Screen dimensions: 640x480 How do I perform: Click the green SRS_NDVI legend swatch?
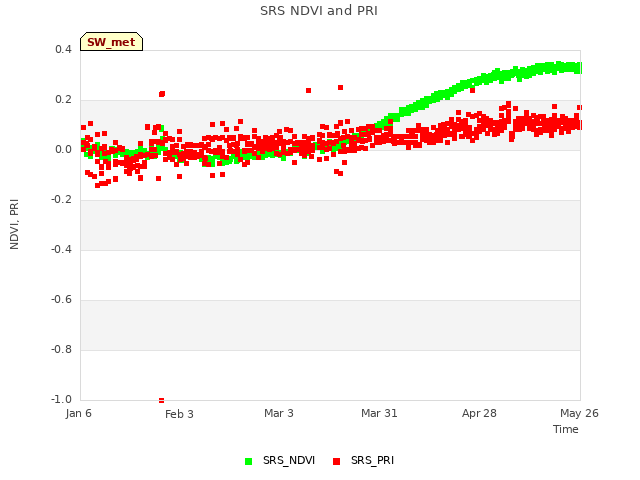249,462
